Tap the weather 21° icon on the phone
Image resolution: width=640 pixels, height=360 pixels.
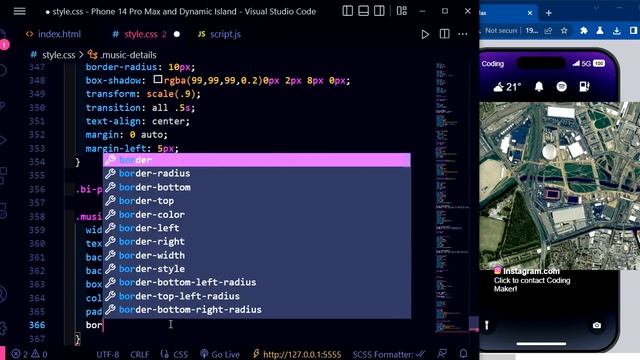507,87
